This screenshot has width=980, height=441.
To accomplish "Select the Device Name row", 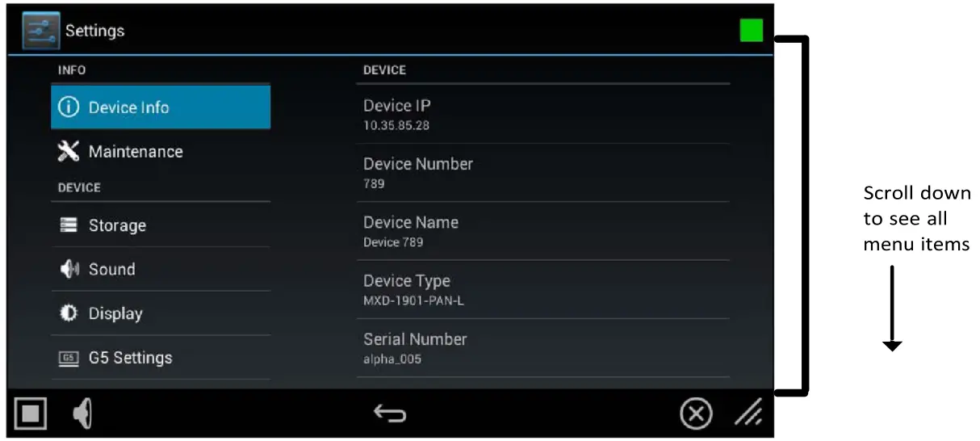I will [547, 231].
